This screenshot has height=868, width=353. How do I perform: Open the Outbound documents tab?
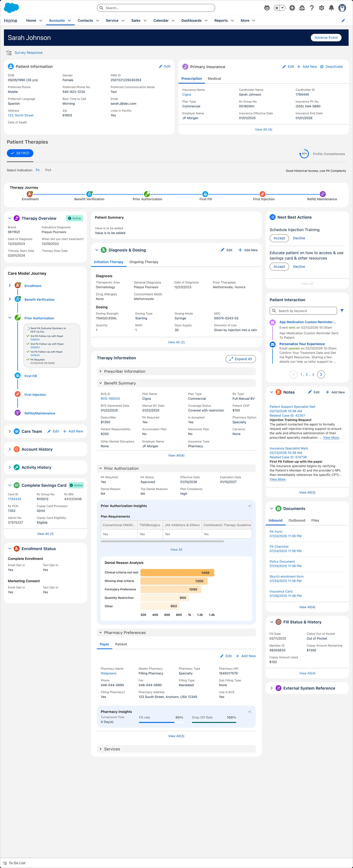tap(297, 520)
